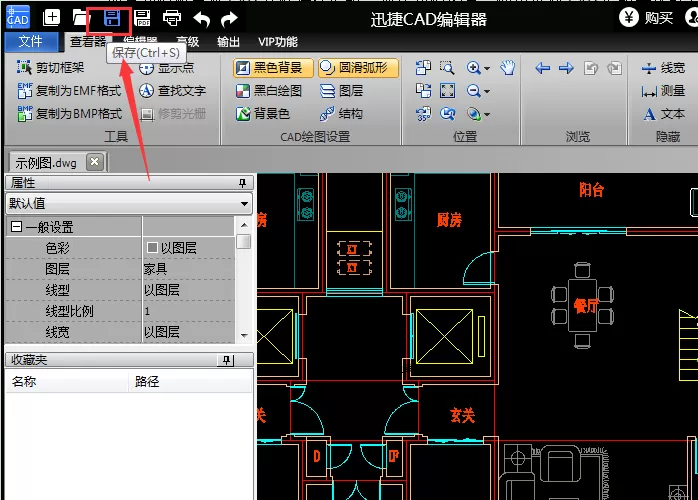Go to next with right arrow
Image resolution: width=698 pixels, height=500 pixels.
click(x=566, y=68)
